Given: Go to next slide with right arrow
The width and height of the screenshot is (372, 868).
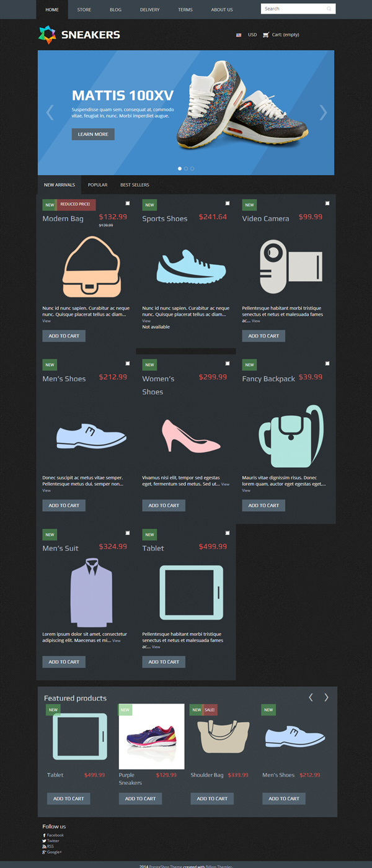Looking at the screenshot, I should (322, 112).
